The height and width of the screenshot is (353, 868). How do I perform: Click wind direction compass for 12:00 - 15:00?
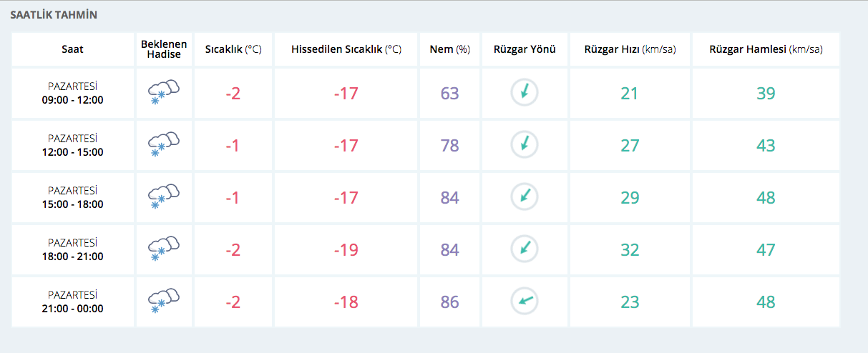coord(525,144)
